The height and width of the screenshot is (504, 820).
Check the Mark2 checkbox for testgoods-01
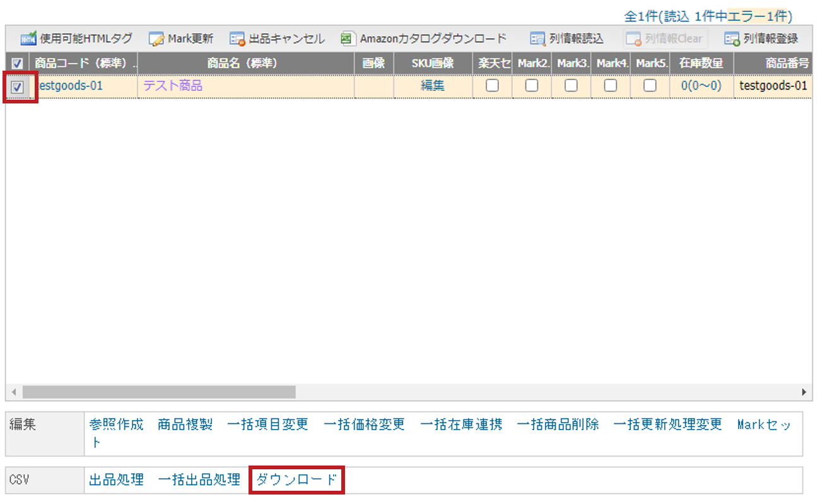coord(532,85)
